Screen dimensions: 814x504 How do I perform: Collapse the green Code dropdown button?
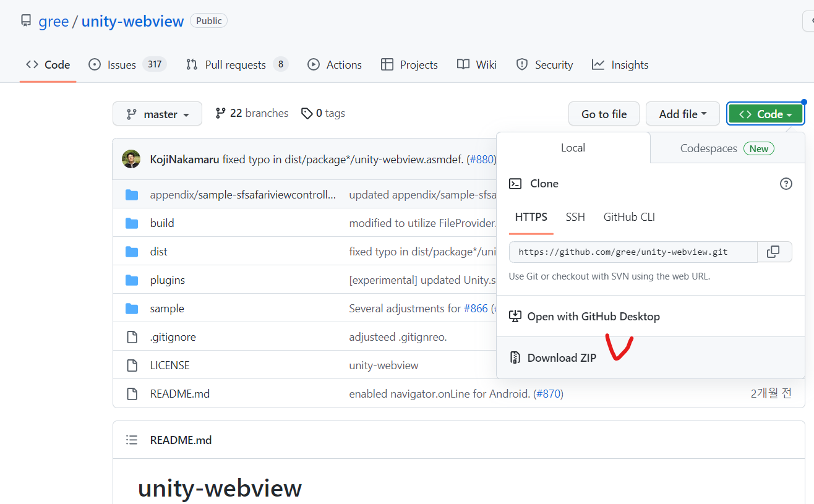click(765, 114)
